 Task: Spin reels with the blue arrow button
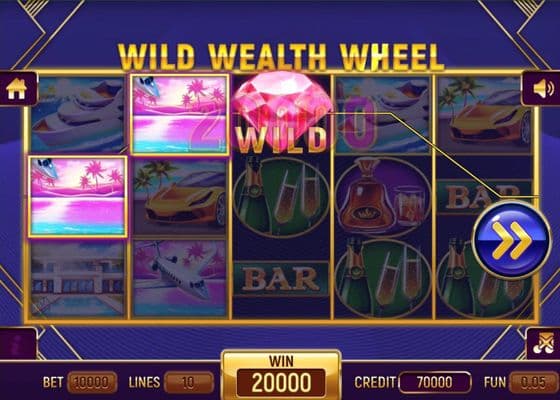(511, 239)
